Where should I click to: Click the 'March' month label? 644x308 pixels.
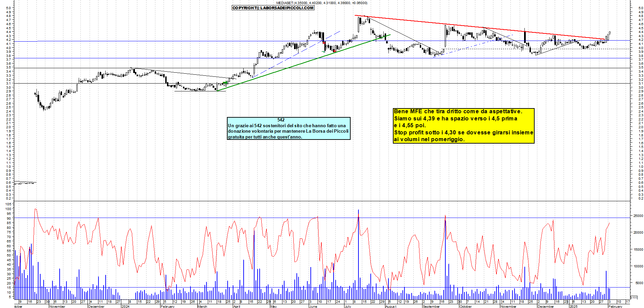[x=202, y=306]
